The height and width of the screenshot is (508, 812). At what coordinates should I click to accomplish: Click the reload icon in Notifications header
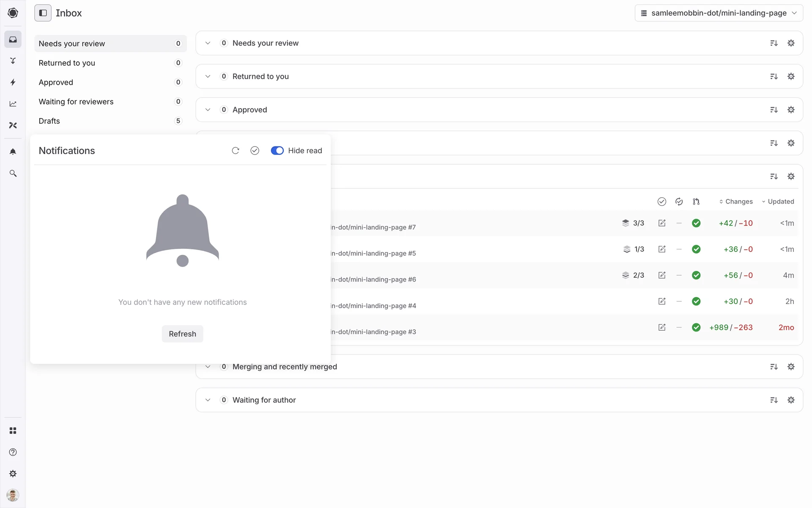coord(236,151)
